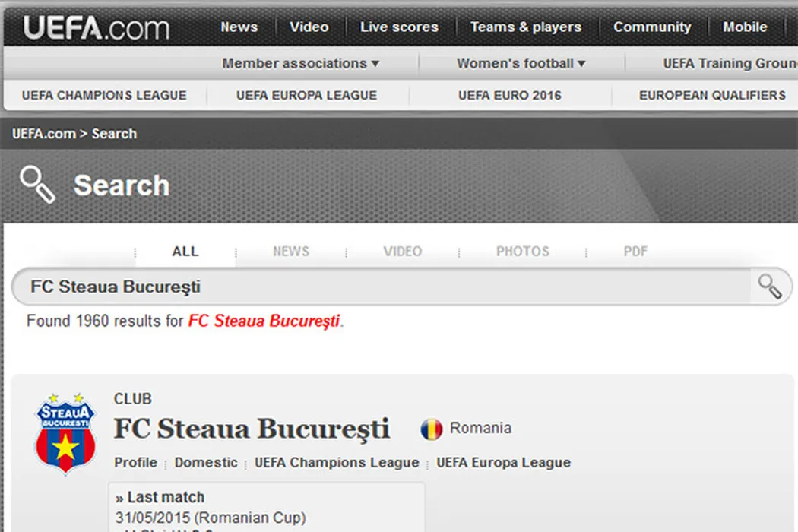The width and height of the screenshot is (798, 532).
Task: Open UEFA EURO 2016 competition link
Action: point(510,96)
